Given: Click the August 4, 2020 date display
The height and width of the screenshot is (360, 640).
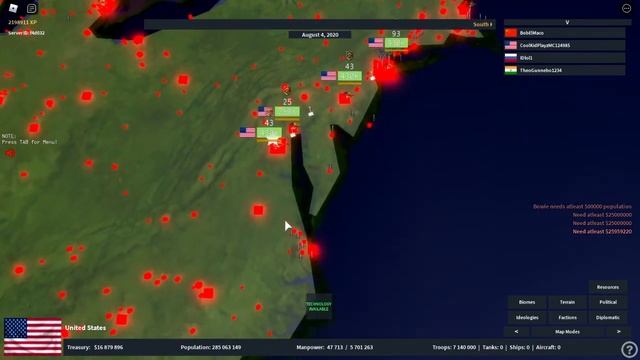Looking at the screenshot, I should point(320,35).
